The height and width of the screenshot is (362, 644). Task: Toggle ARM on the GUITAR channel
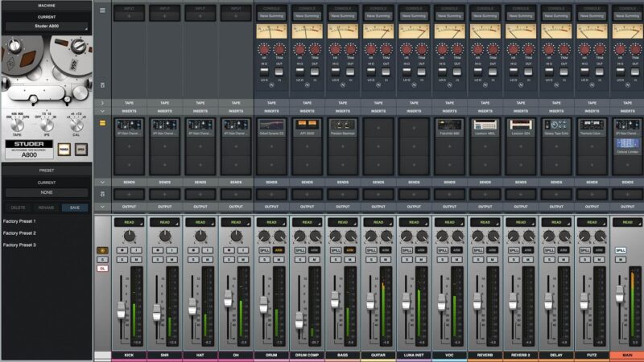385,250
